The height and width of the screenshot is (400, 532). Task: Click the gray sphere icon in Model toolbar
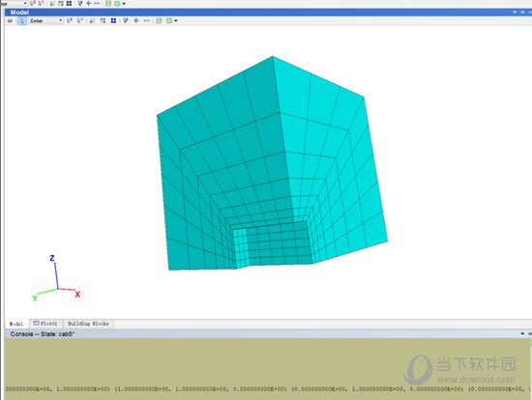point(10,20)
